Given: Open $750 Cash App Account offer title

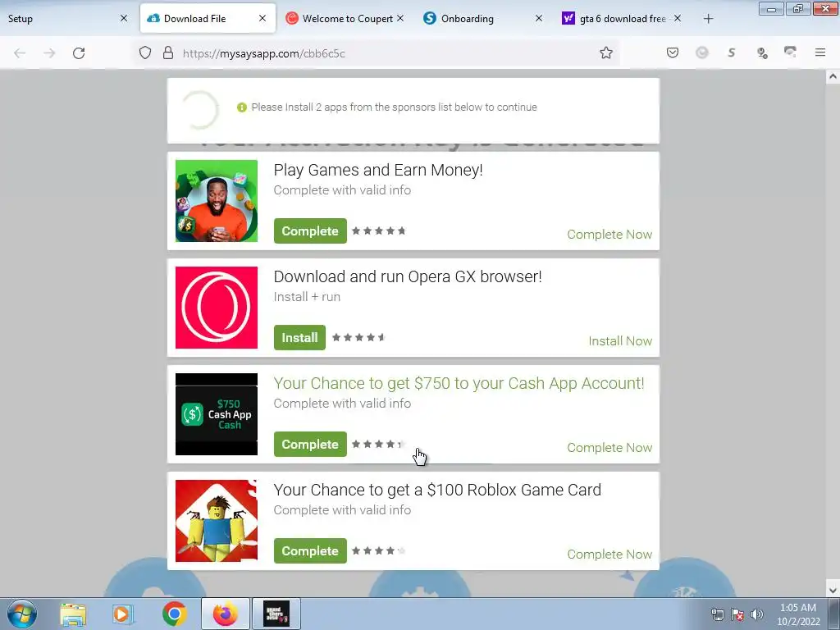Looking at the screenshot, I should point(459,384).
